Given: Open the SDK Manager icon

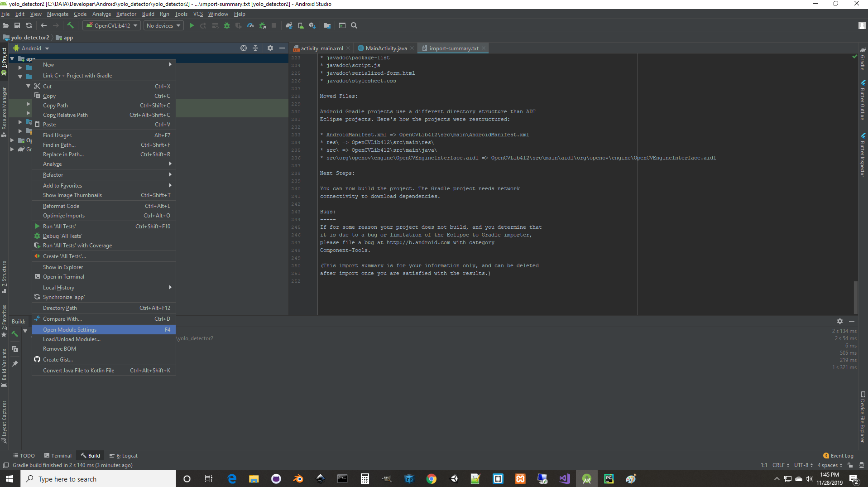Looking at the screenshot, I should tap(312, 26).
